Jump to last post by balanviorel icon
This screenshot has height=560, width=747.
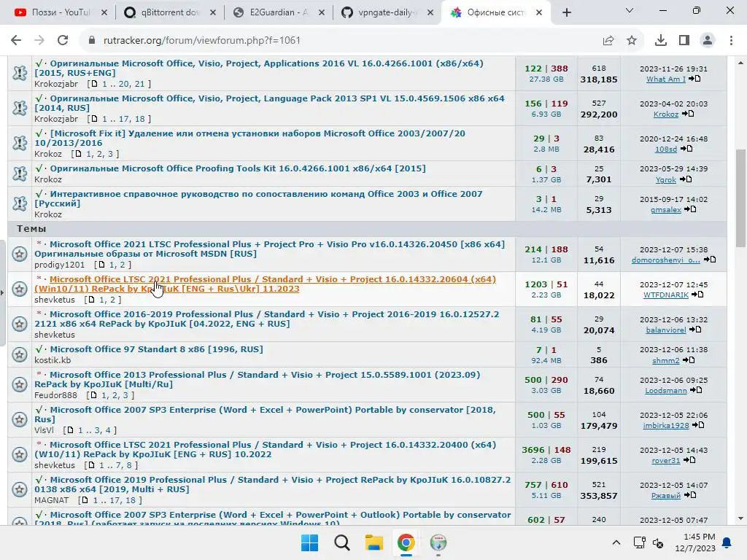pos(695,330)
